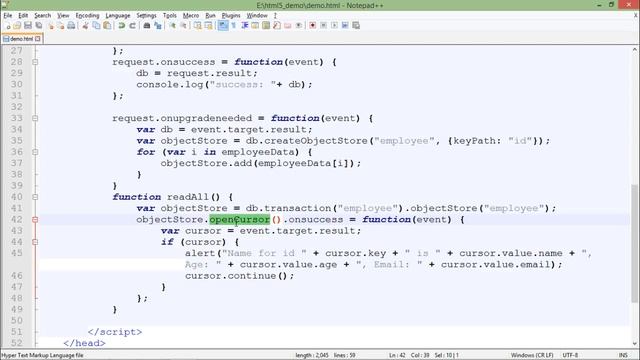Open the ? help menu
640x360 pixels.
tap(275, 16)
